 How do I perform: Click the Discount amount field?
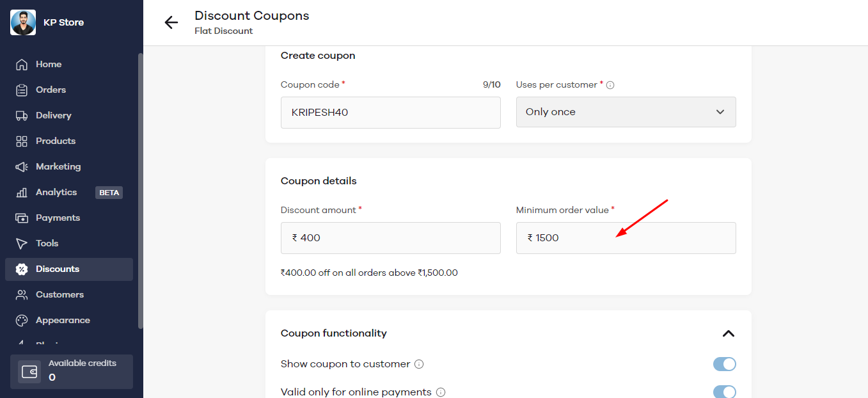(390, 238)
